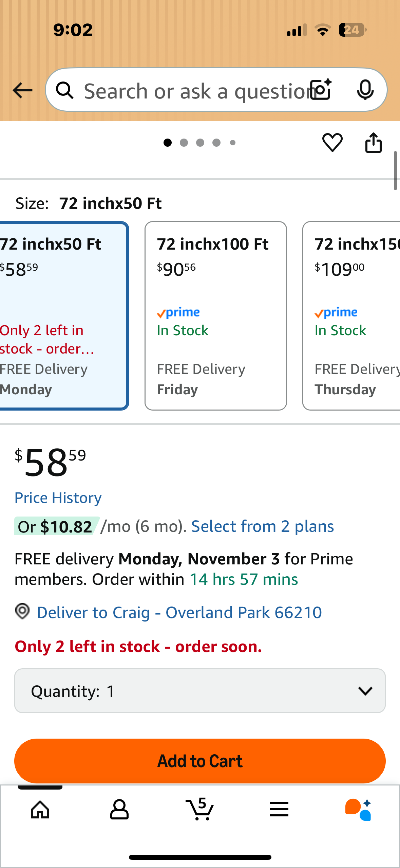The height and width of the screenshot is (868, 400).
Task: Tap the back arrow icon
Action: point(22,91)
